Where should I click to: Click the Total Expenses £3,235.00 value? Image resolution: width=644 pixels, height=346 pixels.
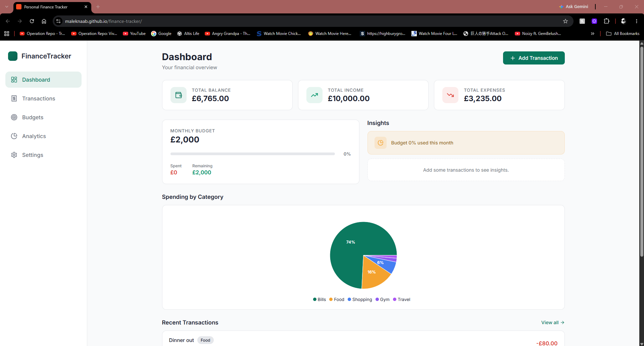(483, 98)
